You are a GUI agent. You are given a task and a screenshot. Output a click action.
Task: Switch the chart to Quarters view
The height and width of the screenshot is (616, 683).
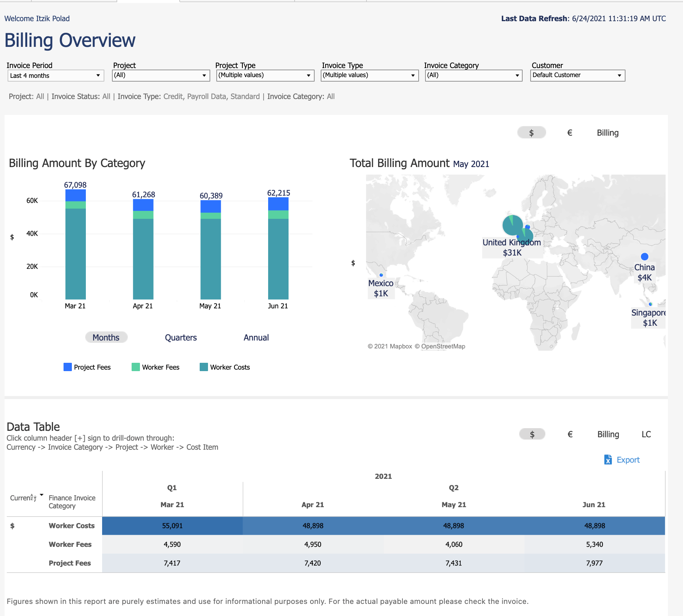tap(181, 337)
